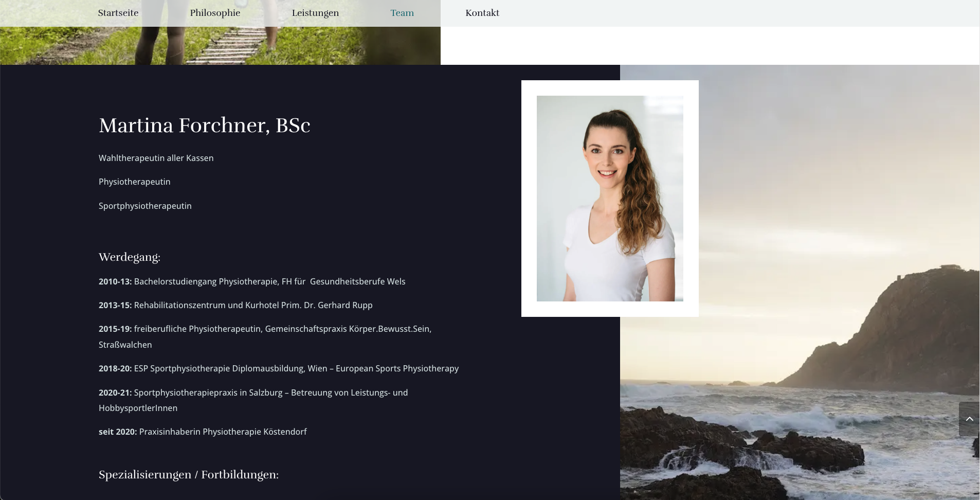Click the 2018-20 ESP Sportphysiotherapie entry
Screen dimensions: 980x500
(x=278, y=368)
